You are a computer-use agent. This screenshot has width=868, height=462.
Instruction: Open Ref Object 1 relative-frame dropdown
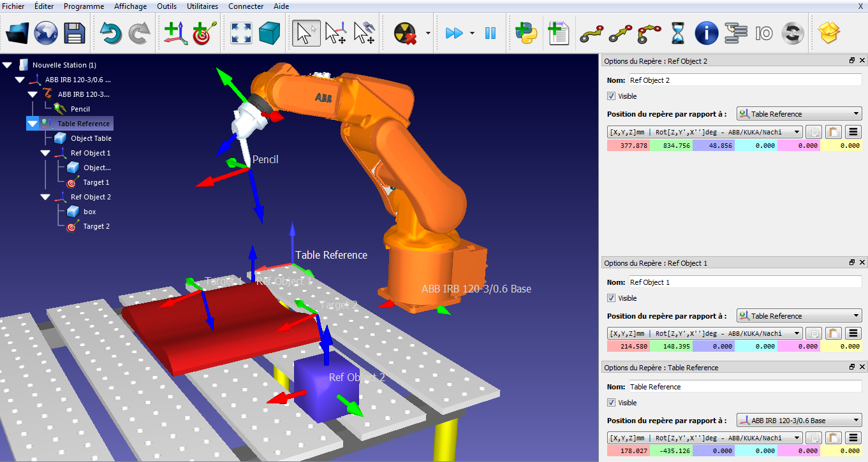coord(799,316)
